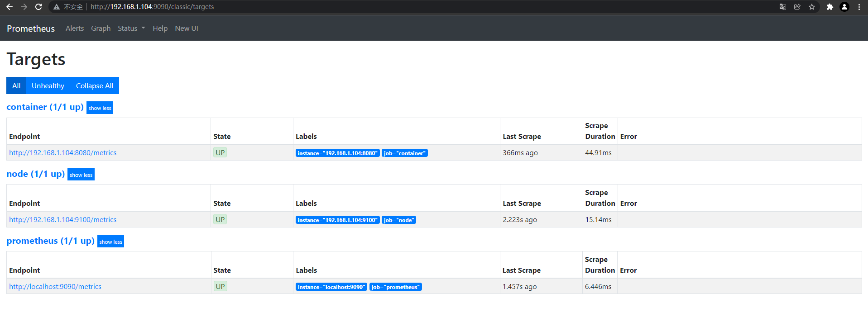The height and width of the screenshot is (322, 868).
Task: Click the 366ms ago last scrape value
Action: 520,153
